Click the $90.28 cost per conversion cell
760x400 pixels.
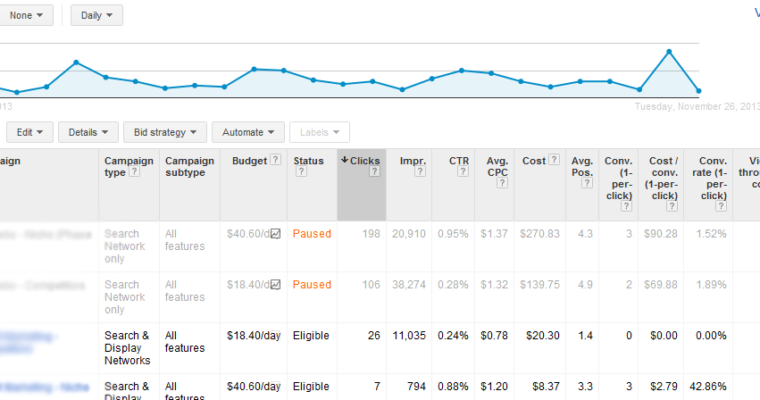(x=661, y=234)
